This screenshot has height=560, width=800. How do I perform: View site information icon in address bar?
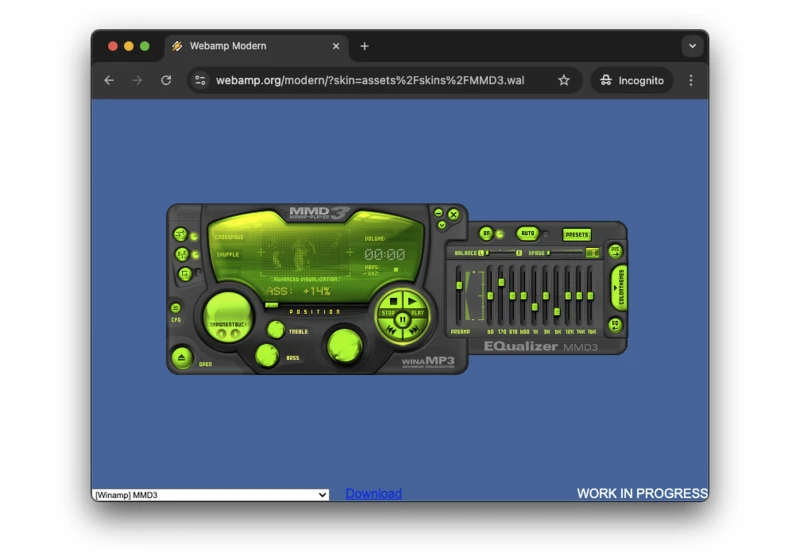(201, 80)
